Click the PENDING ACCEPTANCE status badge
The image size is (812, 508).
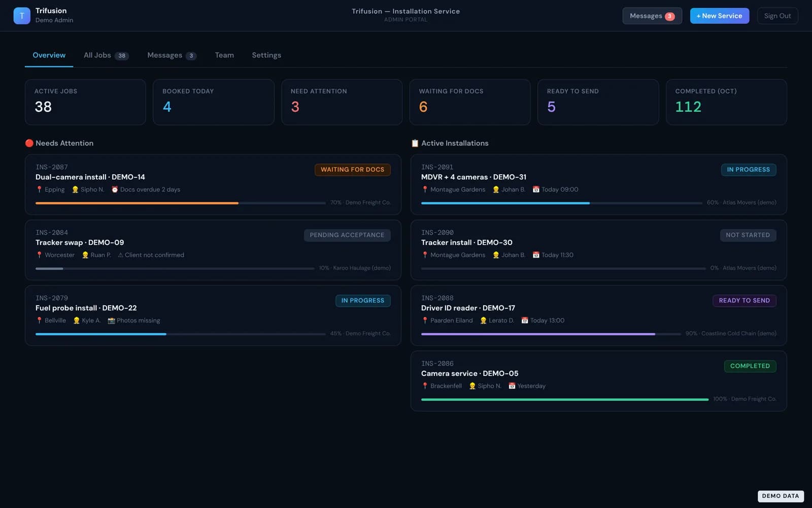347,235
